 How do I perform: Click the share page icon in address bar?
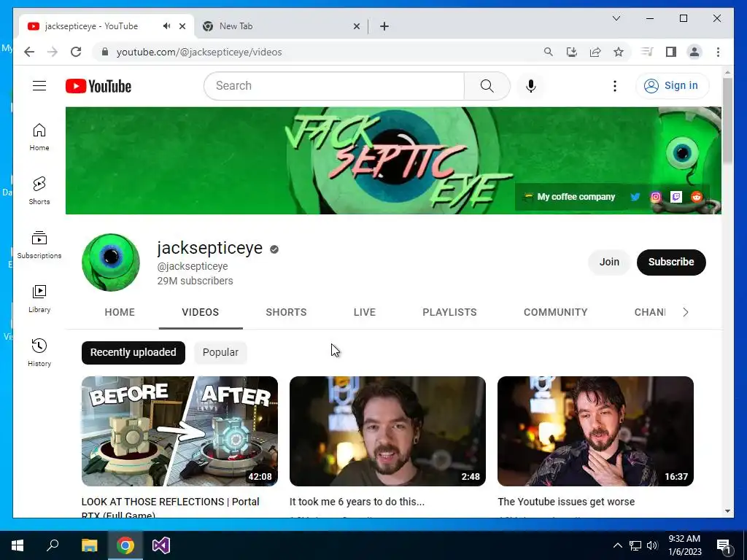point(595,52)
